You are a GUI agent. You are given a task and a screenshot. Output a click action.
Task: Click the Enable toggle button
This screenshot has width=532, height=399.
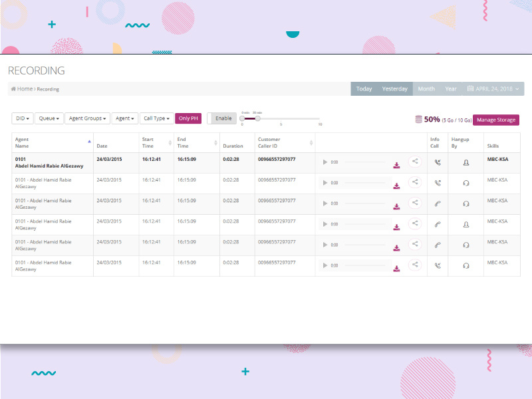[x=223, y=118]
